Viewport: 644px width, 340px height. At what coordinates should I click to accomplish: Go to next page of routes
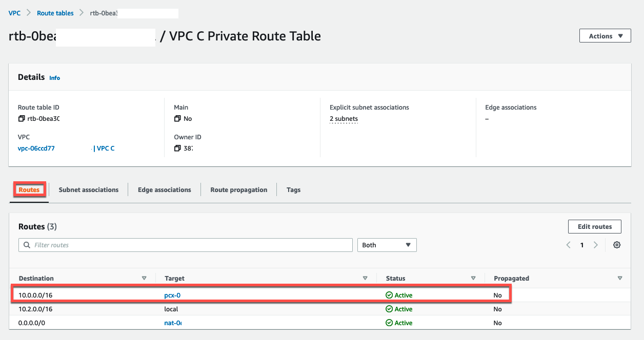click(x=595, y=245)
